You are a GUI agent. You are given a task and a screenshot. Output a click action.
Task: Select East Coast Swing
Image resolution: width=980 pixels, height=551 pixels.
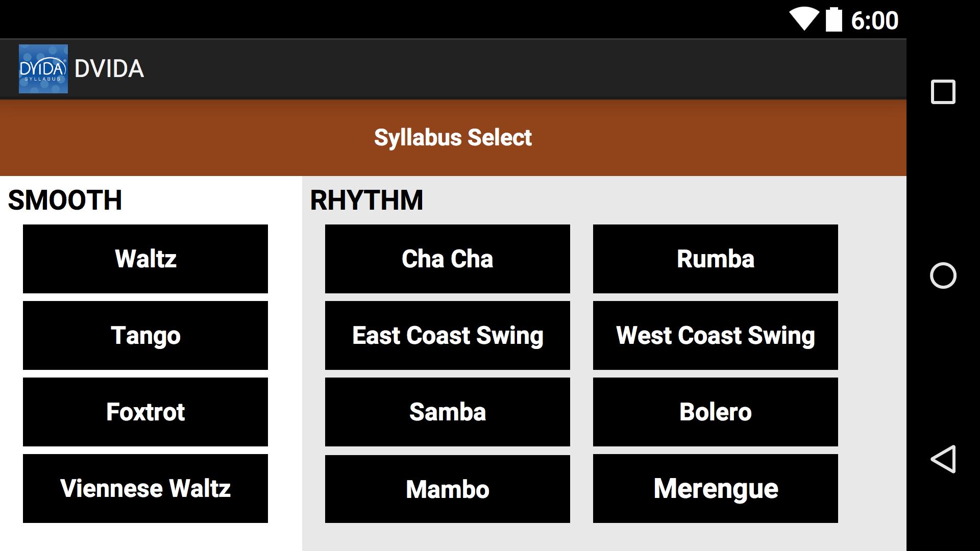point(447,335)
